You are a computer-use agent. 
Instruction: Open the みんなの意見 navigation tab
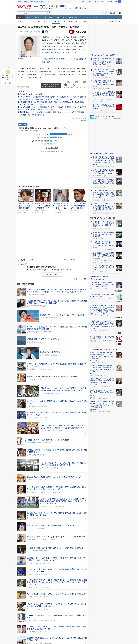pyautogui.click(x=73, y=17)
